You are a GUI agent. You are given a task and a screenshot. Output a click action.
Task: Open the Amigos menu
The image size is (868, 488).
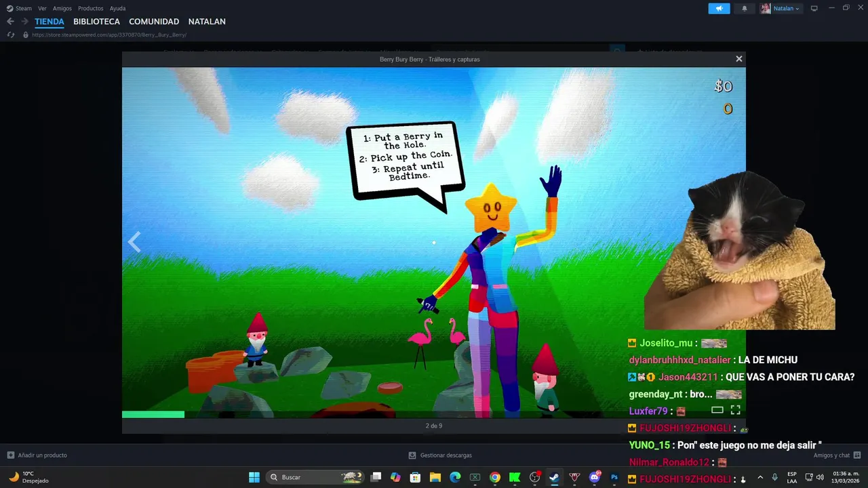click(x=62, y=8)
